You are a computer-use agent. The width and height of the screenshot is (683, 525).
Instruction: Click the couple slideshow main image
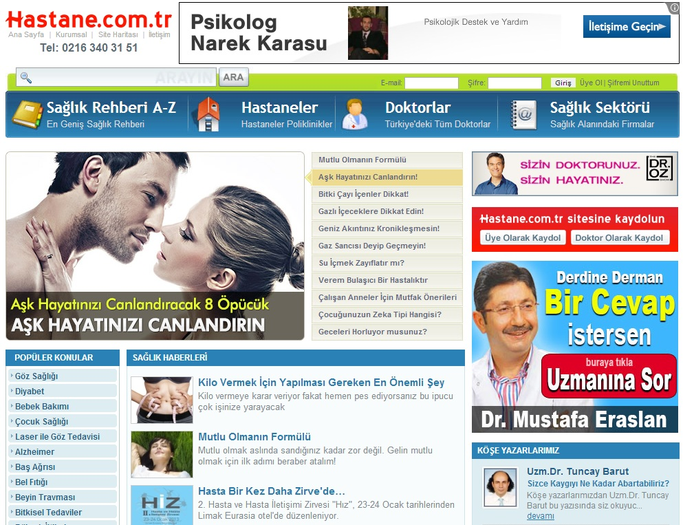click(x=155, y=246)
